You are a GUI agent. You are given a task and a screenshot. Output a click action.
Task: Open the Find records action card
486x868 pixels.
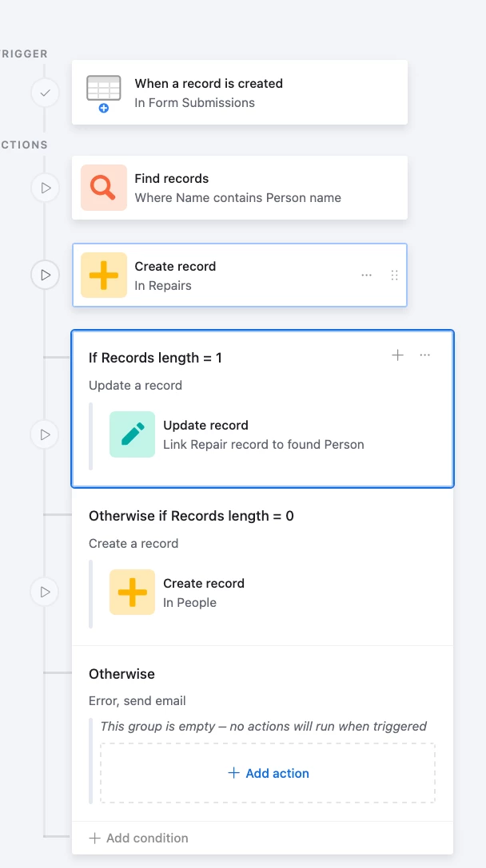point(240,188)
